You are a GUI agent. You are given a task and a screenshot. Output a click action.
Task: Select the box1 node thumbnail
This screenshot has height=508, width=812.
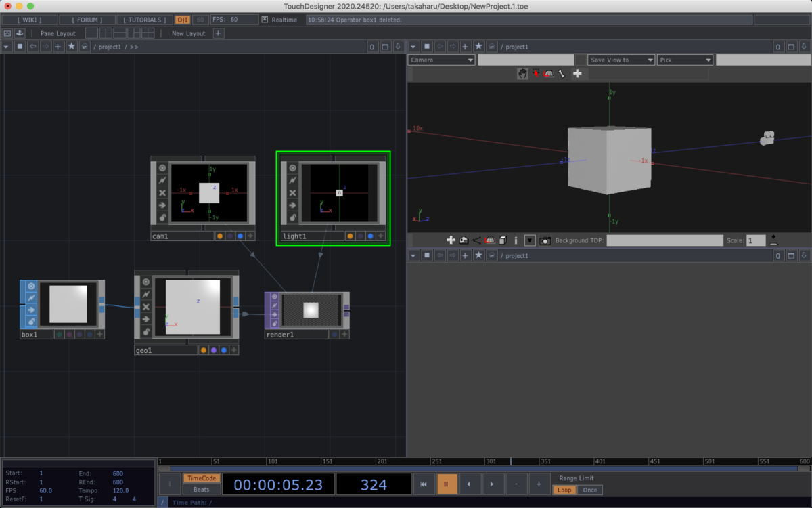click(68, 304)
